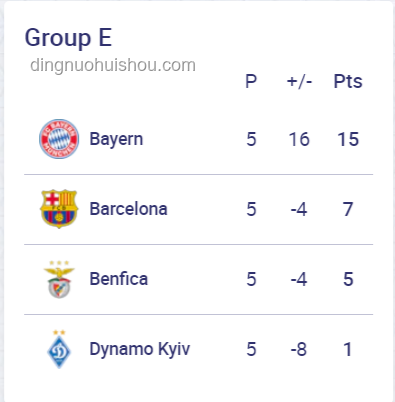This screenshot has width=395, height=402.
Task: Open the Barcelona team name link
Action: 128,209
